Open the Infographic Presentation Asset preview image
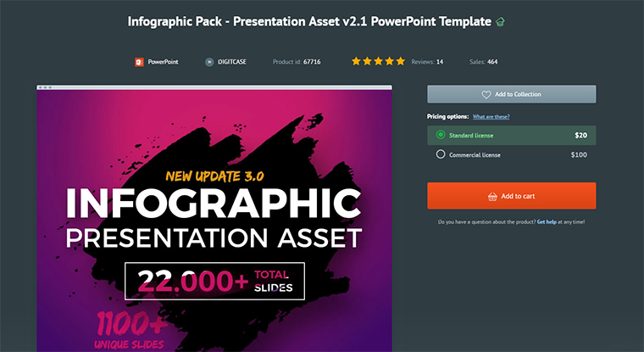This screenshot has height=352, width=644. 214,221
